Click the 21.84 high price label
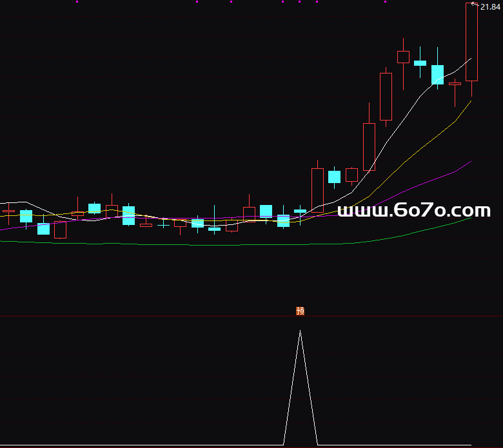Screen dimensions: 503x448 491,6
